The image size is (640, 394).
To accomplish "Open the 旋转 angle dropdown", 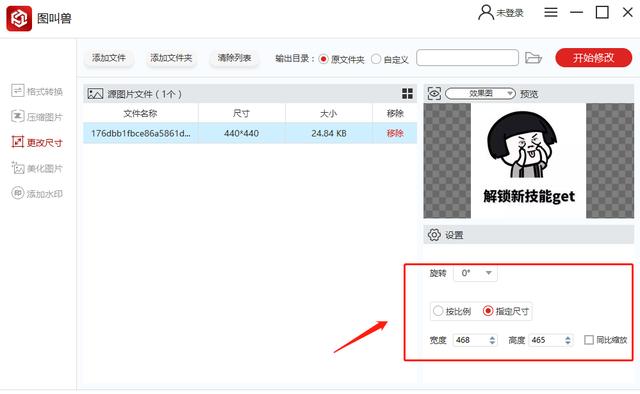I will (x=476, y=273).
